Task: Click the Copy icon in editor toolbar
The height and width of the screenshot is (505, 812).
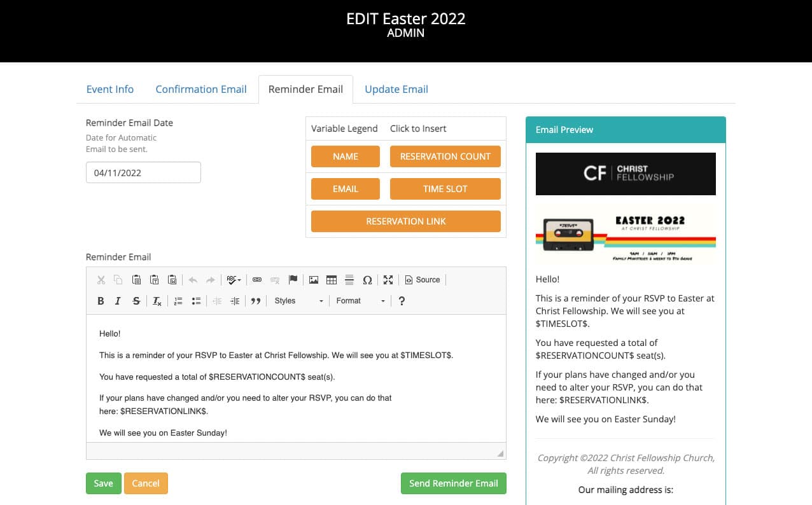Action: (118, 280)
